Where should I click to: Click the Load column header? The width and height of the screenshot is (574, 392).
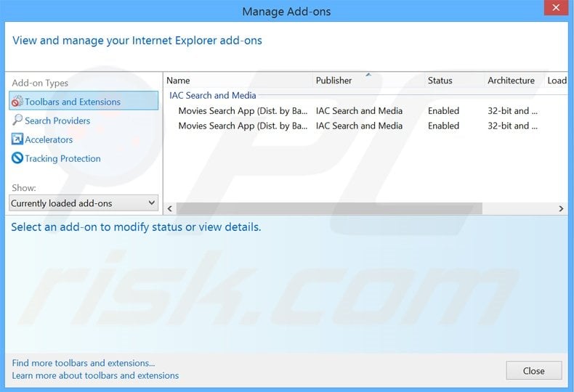[557, 80]
